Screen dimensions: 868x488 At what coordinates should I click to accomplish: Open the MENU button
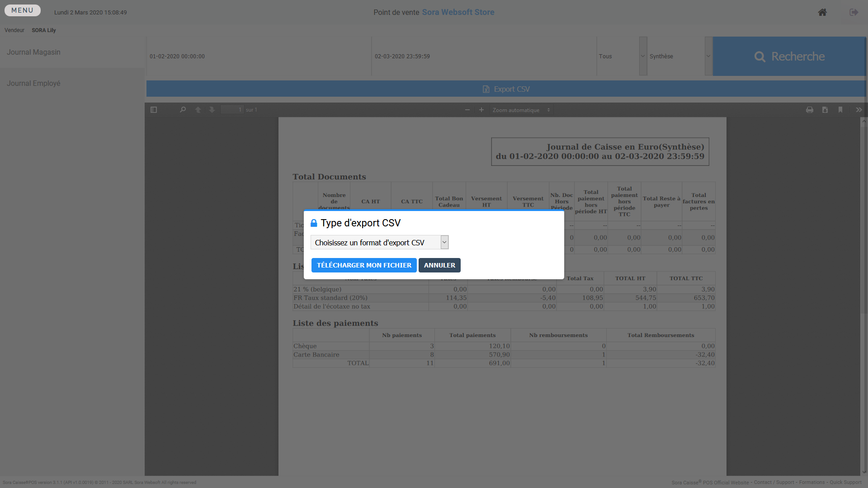(23, 10)
